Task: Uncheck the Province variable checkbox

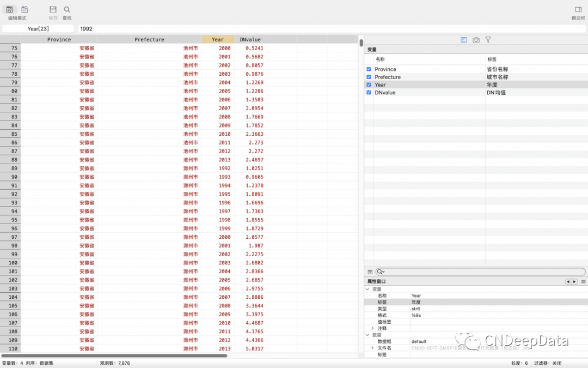Action: 369,69
